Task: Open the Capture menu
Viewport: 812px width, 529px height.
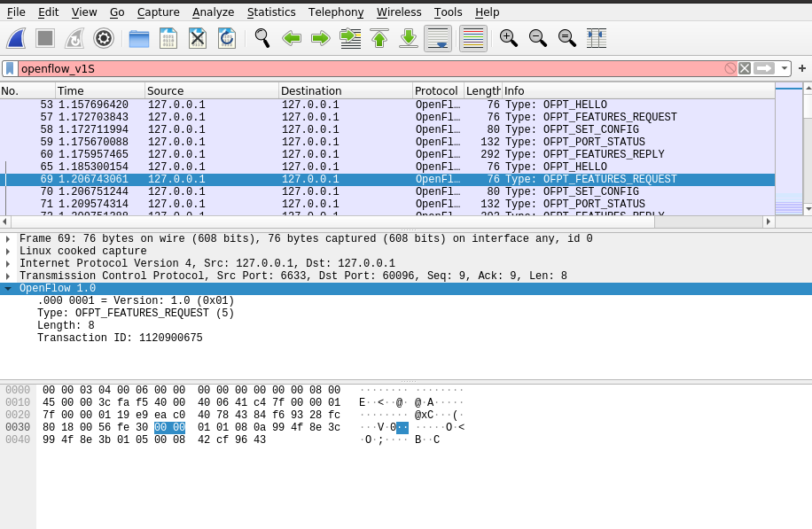Action: 158,12
